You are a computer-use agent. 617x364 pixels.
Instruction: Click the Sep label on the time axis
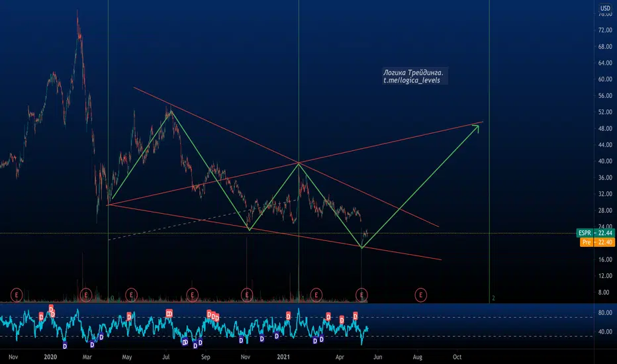click(x=205, y=357)
